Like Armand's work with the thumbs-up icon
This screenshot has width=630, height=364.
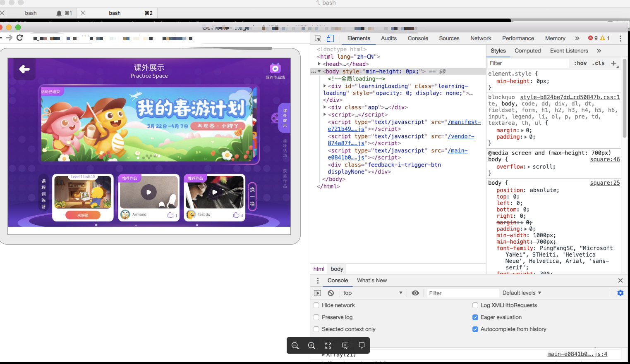pyautogui.click(x=170, y=215)
